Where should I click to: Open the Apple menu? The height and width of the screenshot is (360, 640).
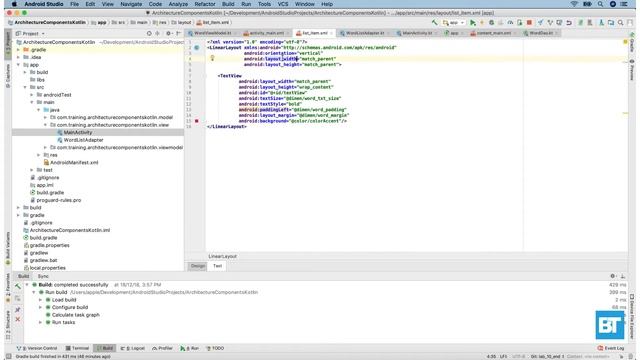14,4
